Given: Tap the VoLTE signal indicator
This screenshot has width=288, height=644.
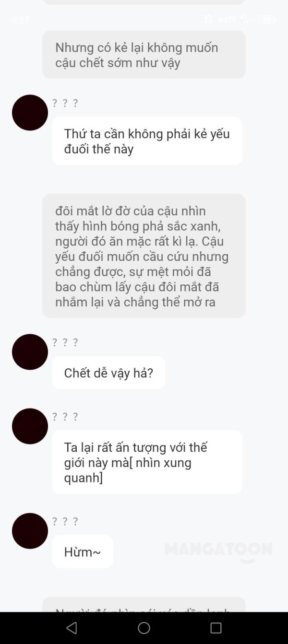Looking at the screenshot, I should (227, 20).
